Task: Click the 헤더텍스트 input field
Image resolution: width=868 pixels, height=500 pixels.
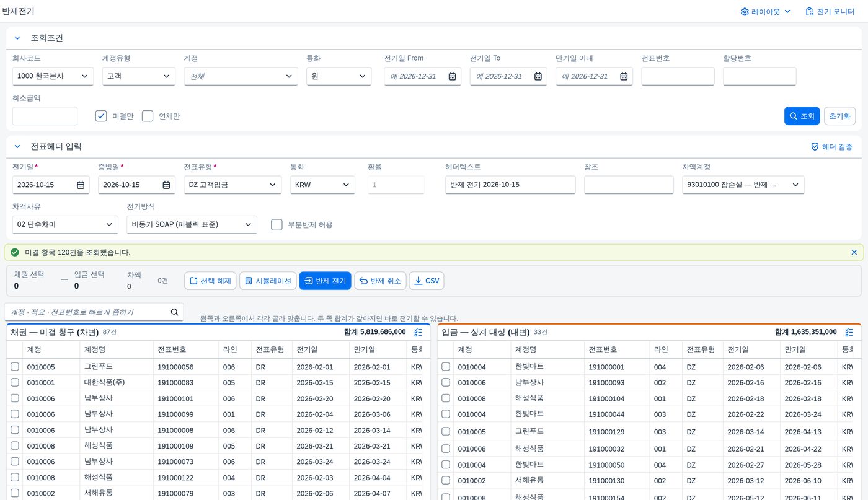Action: tap(510, 185)
